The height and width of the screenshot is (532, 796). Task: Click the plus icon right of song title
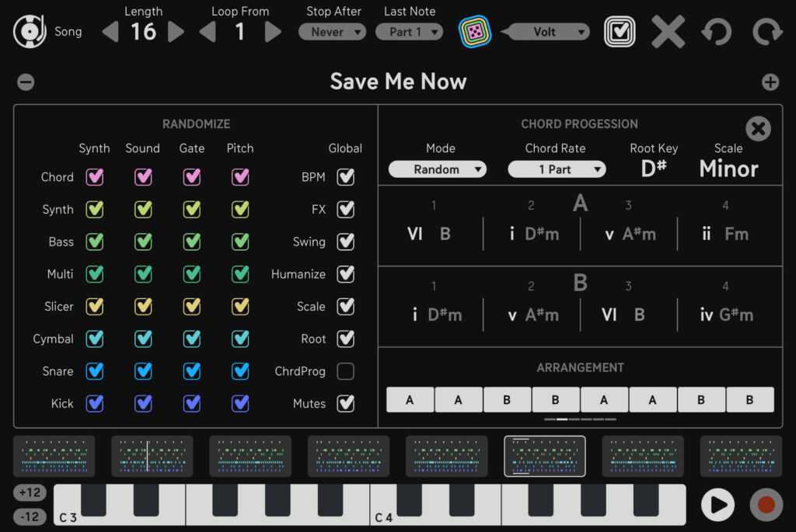tap(770, 82)
